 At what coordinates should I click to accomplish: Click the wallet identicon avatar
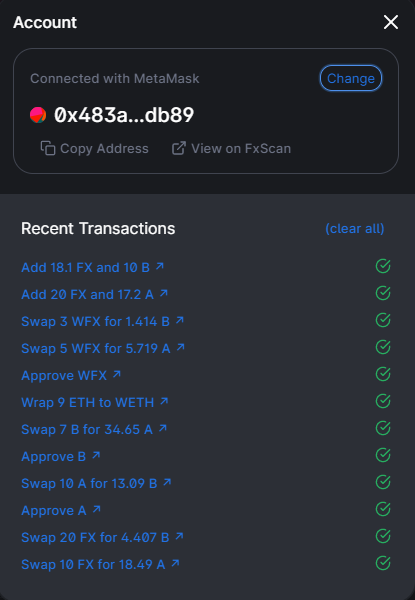click(x=38, y=115)
